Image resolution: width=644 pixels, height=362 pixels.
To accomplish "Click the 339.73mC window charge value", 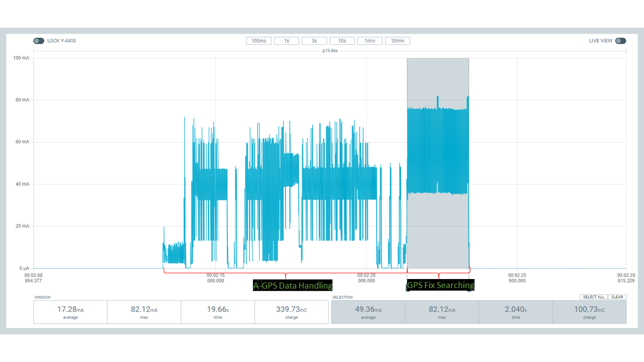I will 291,310.
